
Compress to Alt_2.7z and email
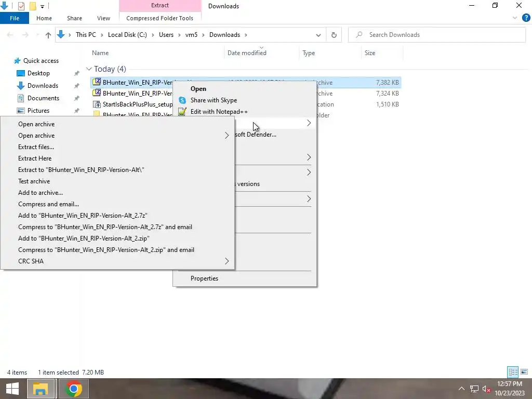click(x=105, y=227)
